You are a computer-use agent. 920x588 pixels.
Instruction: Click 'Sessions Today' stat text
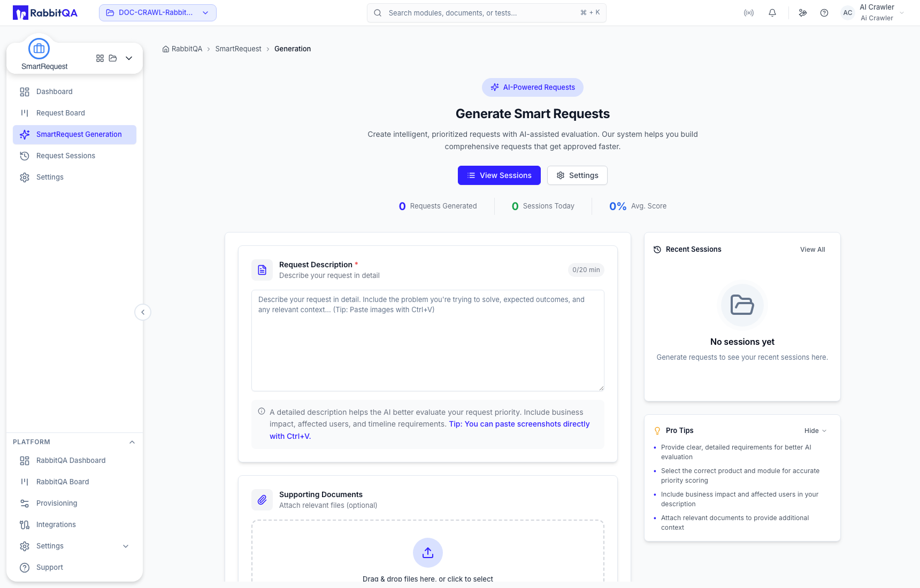click(x=549, y=206)
